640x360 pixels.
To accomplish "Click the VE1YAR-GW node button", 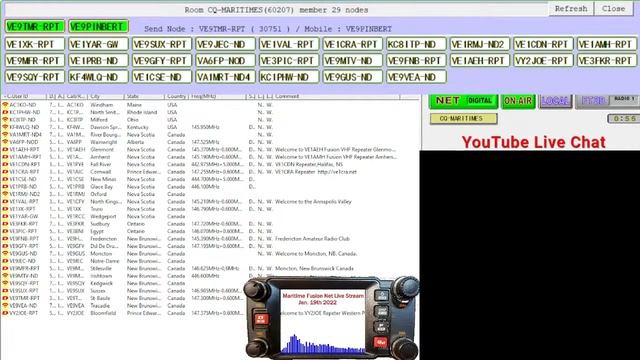I will click(x=98, y=44).
